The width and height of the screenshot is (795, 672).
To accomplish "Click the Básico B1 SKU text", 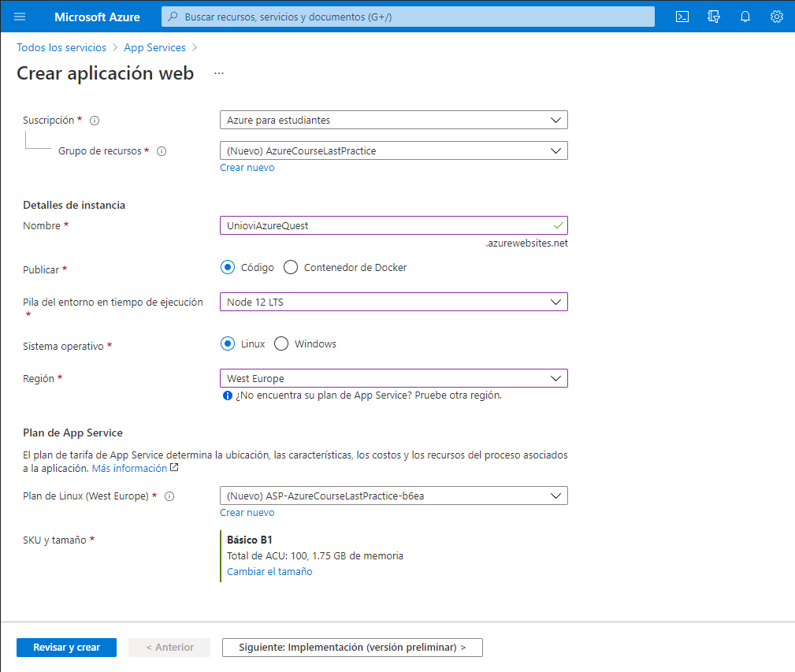I will click(x=250, y=540).
